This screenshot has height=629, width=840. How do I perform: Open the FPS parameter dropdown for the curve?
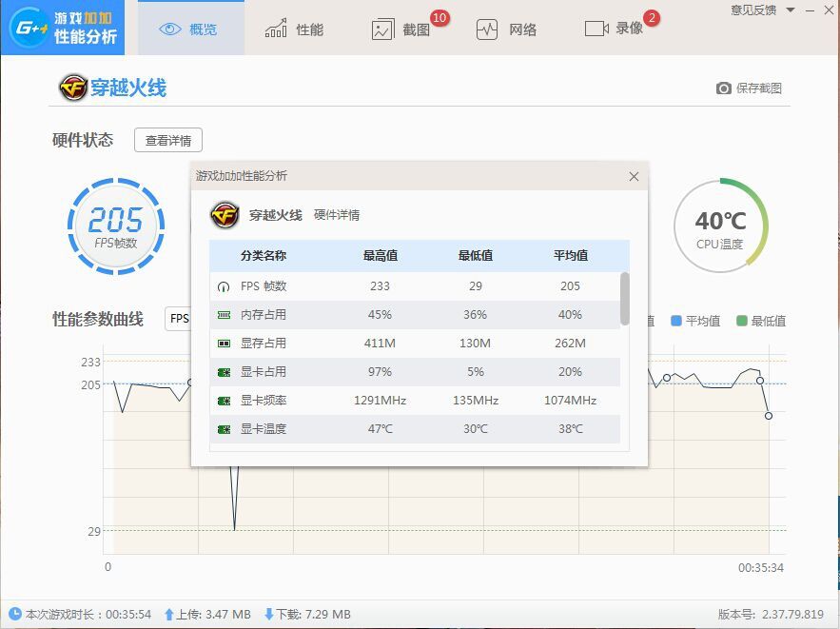coord(179,319)
